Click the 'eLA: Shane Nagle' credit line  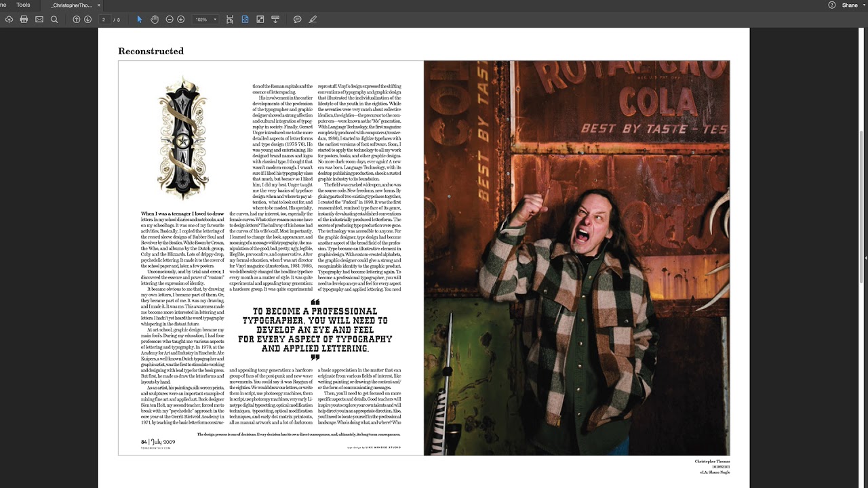715,472
